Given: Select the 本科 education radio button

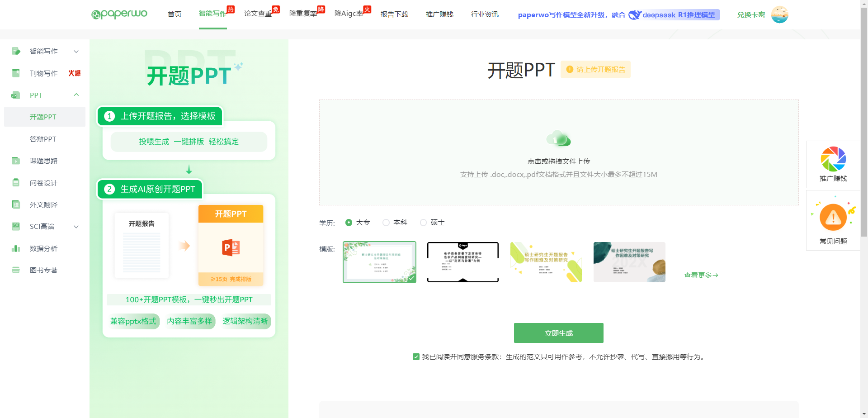Looking at the screenshot, I should [386, 223].
